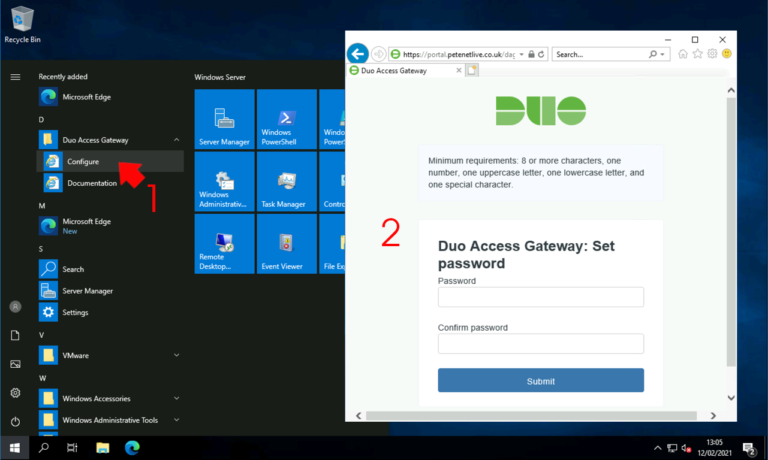Open Task View on the taskbar
This screenshot has height=460, width=768.
click(x=72, y=448)
